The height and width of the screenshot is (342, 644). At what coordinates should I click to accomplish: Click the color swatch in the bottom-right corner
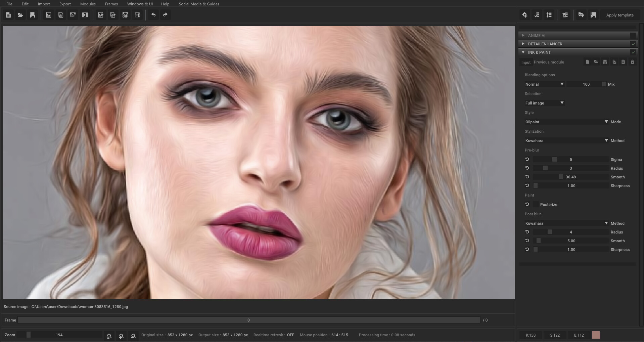point(596,335)
